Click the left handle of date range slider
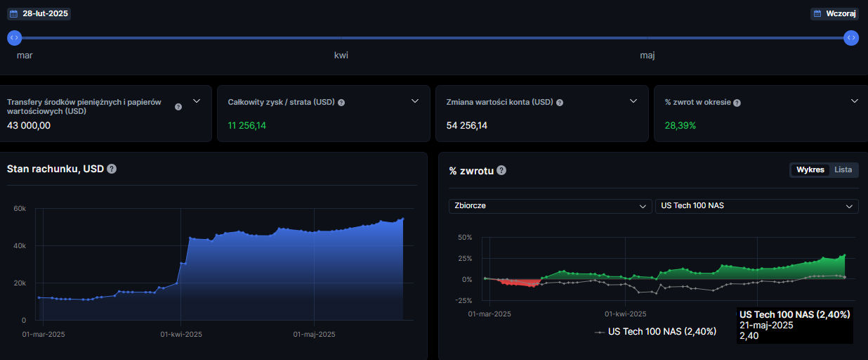 [x=15, y=38]
